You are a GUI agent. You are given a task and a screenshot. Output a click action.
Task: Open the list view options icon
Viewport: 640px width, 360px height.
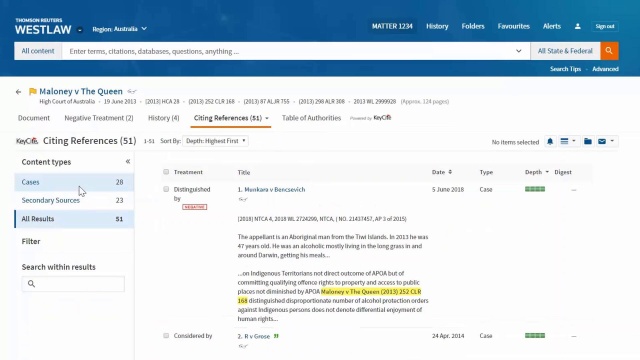click(564, 141)
